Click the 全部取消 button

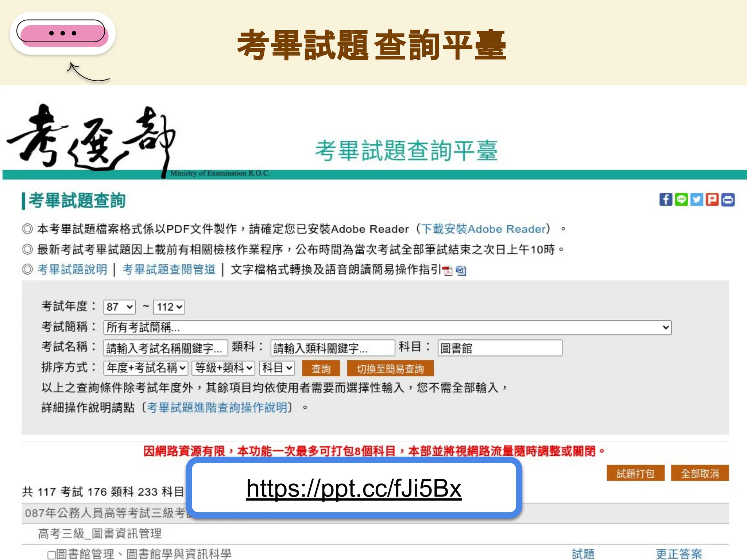point(700,473)
